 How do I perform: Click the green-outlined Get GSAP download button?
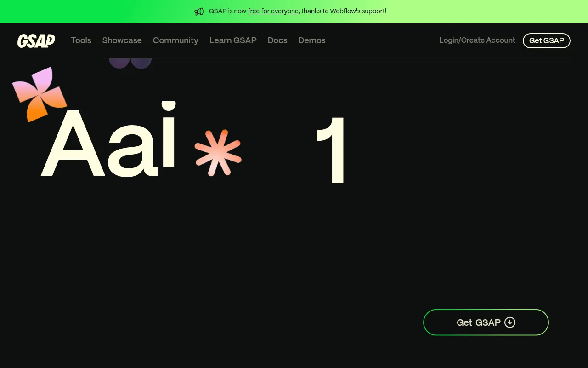coord(486,322)
